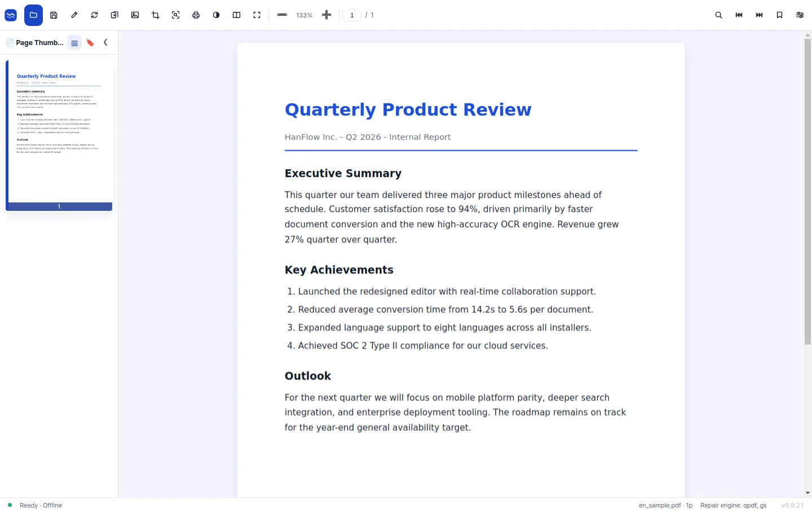Jump to the last page button
812x512 pixels.
(759, 15)
